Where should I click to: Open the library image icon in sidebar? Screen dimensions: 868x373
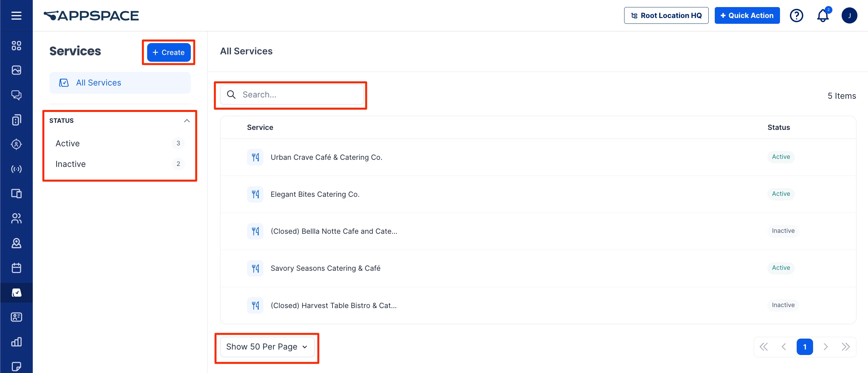16,70
